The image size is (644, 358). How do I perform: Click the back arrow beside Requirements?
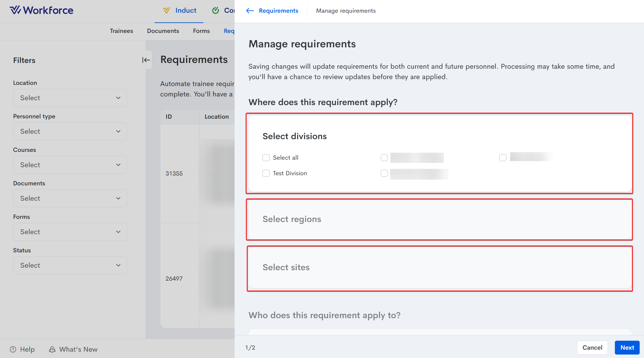click(x=250, y=11)
